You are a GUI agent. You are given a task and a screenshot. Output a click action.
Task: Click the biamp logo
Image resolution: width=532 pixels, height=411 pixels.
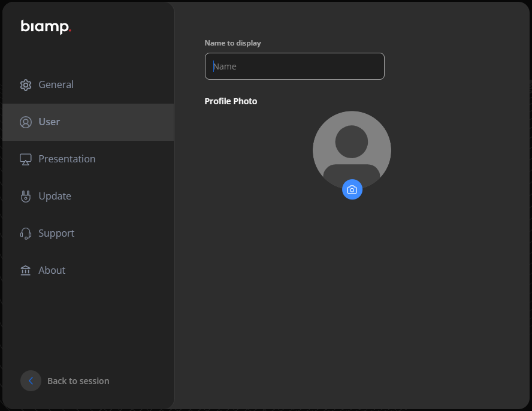point(46,27)
